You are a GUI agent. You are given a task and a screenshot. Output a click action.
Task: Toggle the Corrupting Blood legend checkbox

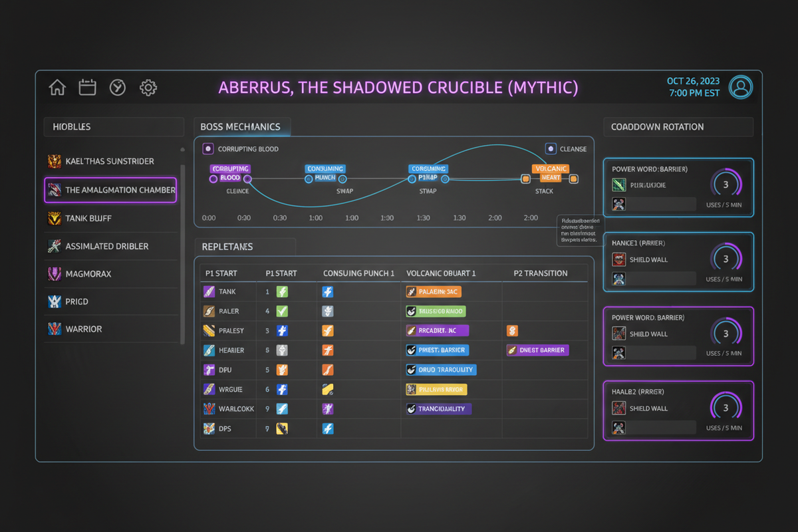point(207,149)
